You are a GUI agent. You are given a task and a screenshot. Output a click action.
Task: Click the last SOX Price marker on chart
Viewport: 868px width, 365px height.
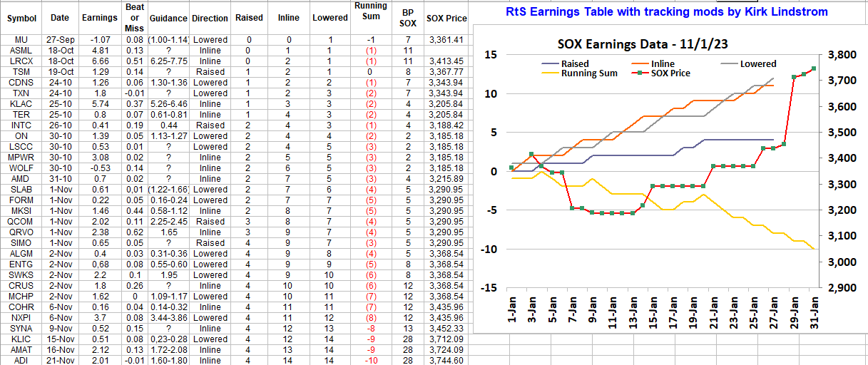point(814,68)
